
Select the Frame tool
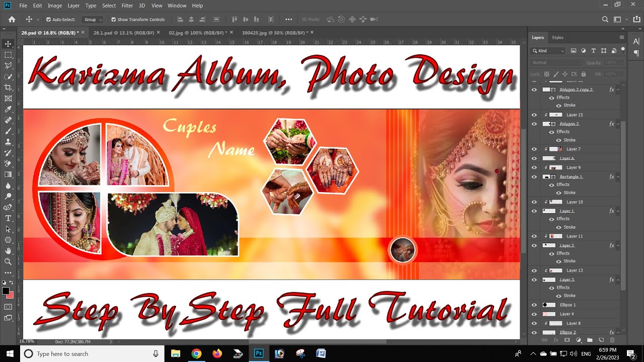point(8,99)
